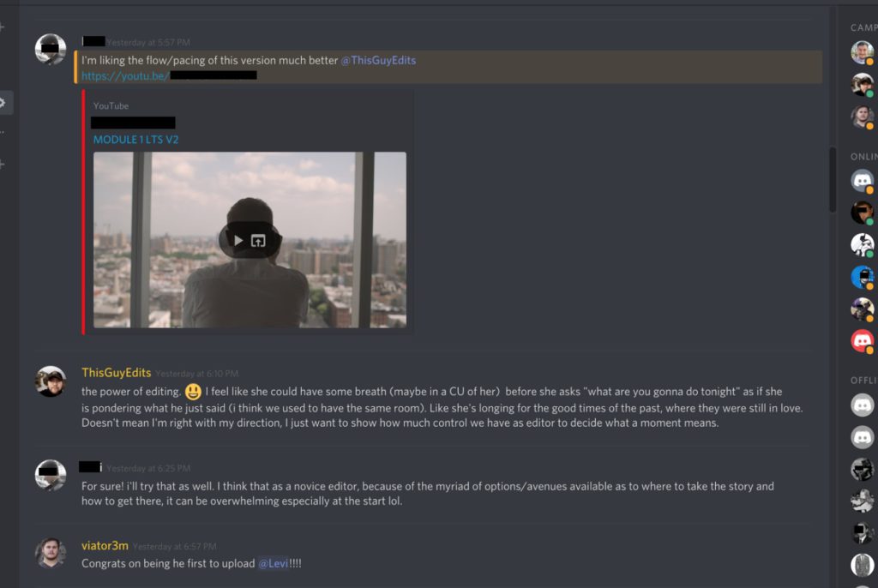Open viator3m username profile
This screenshot has width=878, height=588.
click(x=105, y=545)
